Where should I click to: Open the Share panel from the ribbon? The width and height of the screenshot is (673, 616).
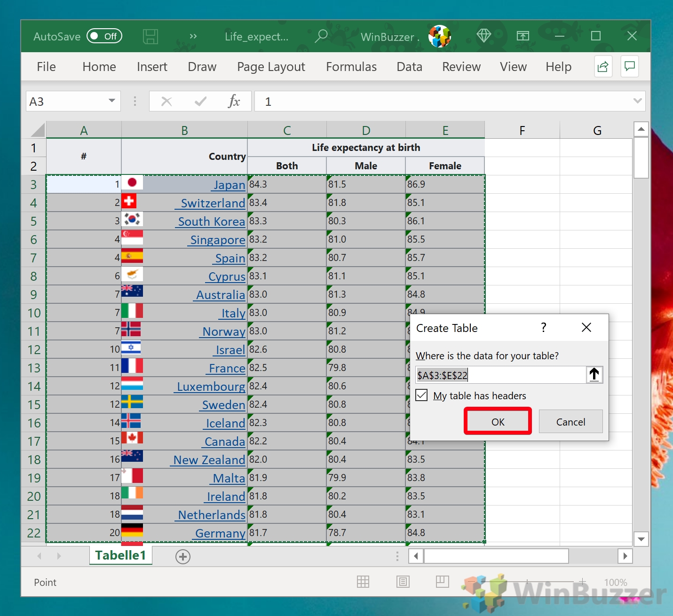(x=603, y=66)
